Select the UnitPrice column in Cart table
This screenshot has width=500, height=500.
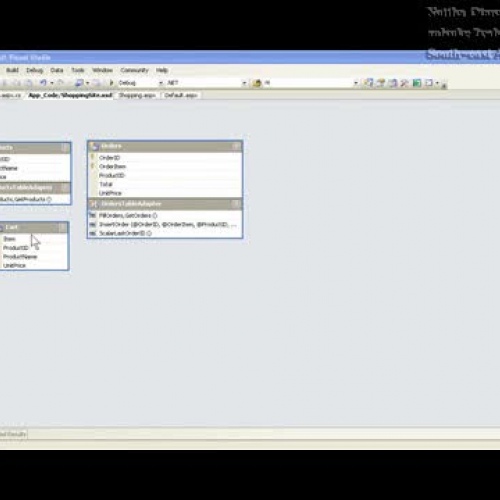point(34,265)
